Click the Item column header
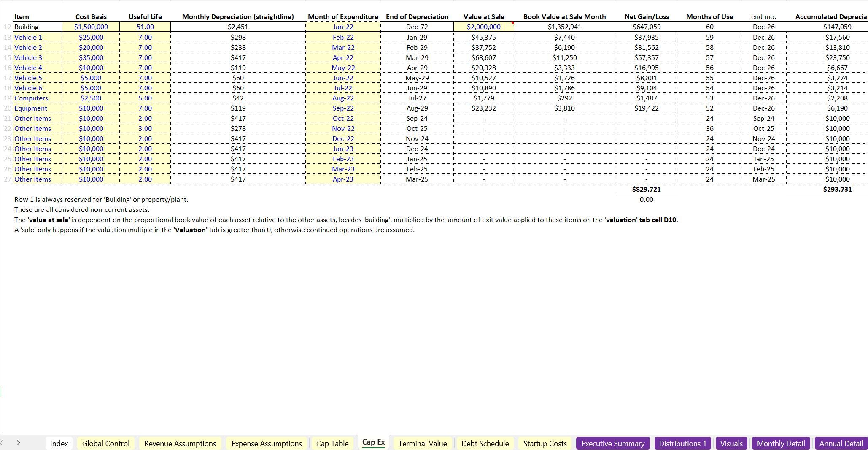This screenshot has height=450, width=868. pyautogui.click(x=22, y=16)
